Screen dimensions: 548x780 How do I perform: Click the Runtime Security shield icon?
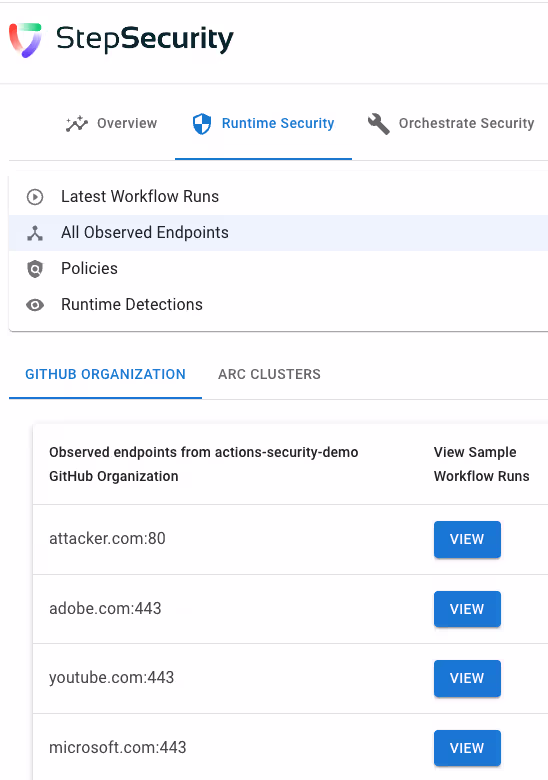[202, 123]
